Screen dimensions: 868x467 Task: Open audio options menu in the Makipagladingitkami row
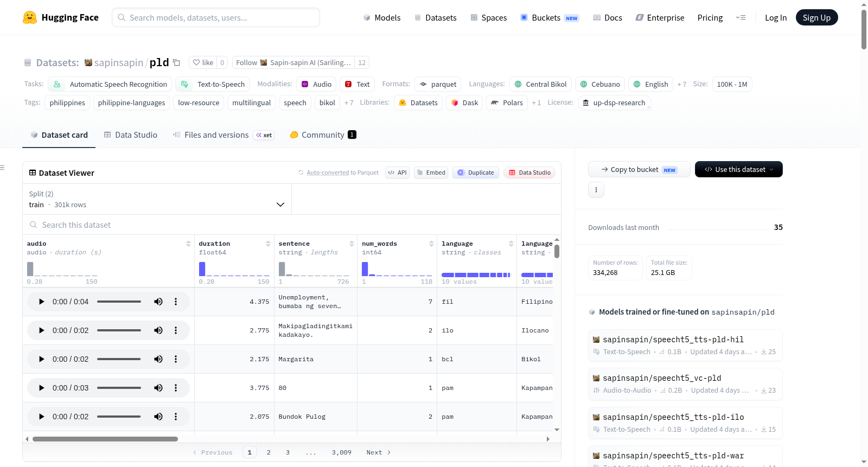[x=176, y=330]
